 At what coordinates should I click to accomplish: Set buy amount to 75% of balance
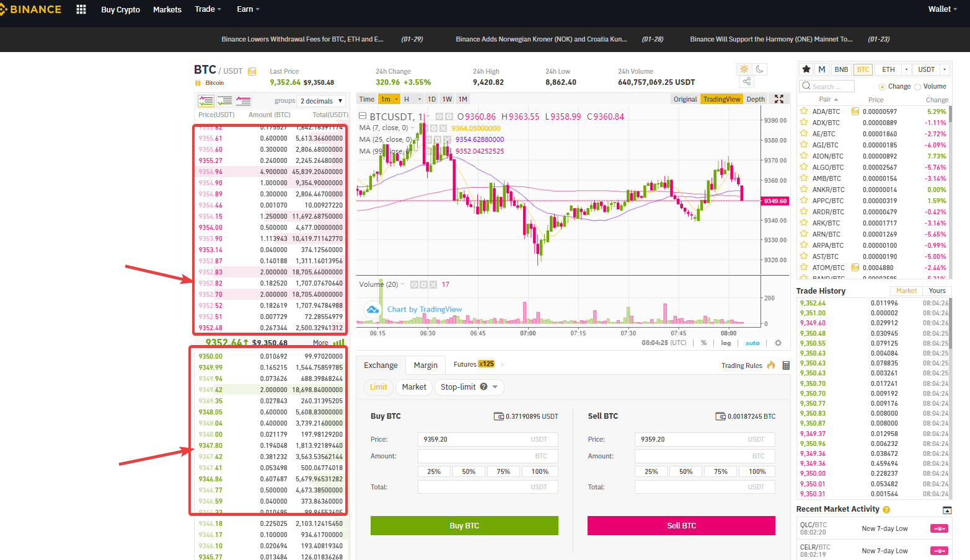tap(503, 471)
